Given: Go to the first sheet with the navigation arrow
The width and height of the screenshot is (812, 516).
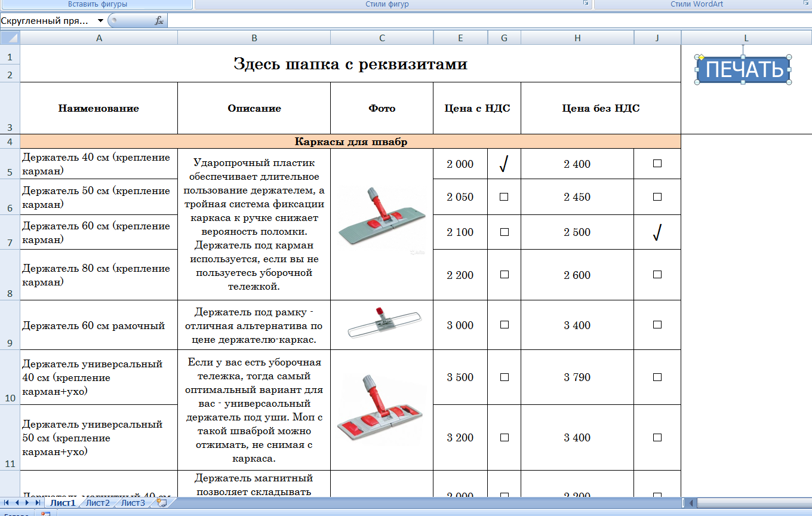Looking at the screenshot, I should 7,503.
